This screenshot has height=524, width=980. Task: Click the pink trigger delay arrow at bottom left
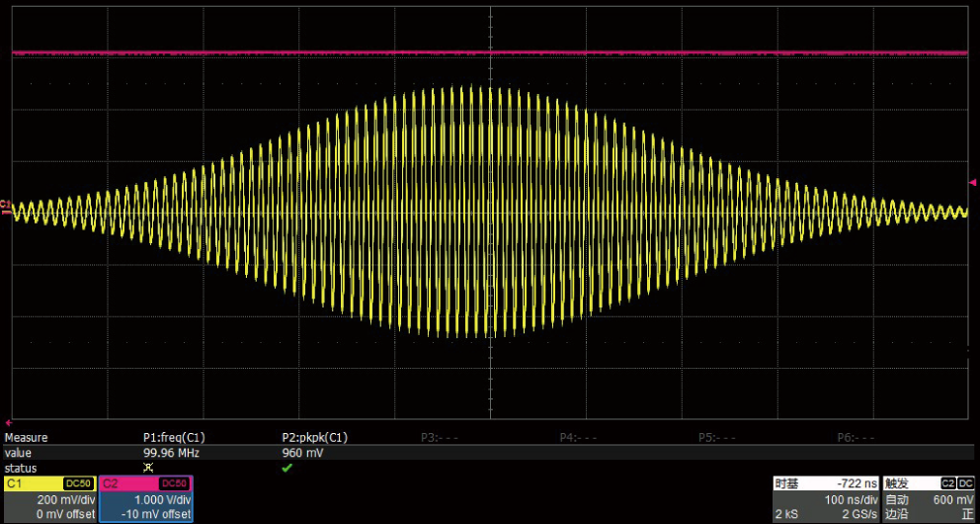pos(9,421)
